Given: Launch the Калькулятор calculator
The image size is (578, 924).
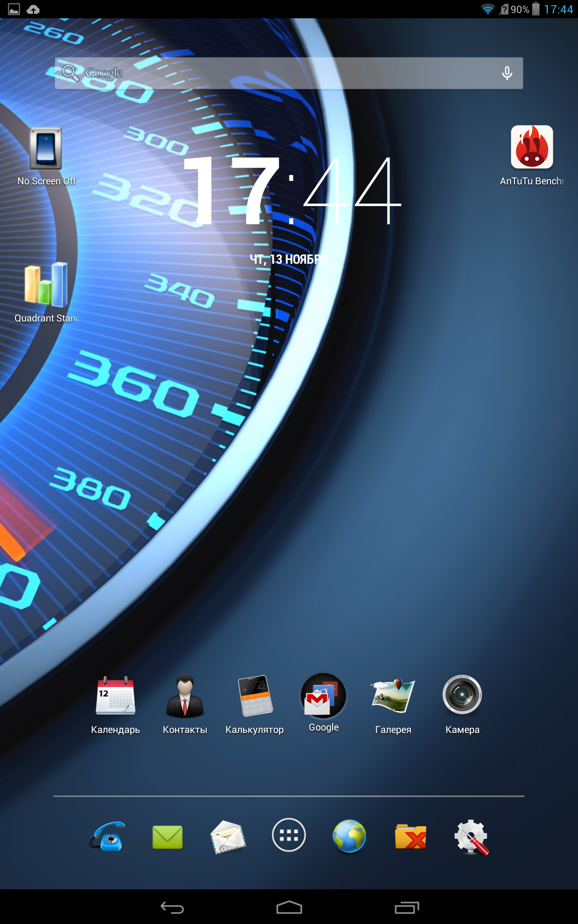Looking at the screenshot, I should 255,696.
